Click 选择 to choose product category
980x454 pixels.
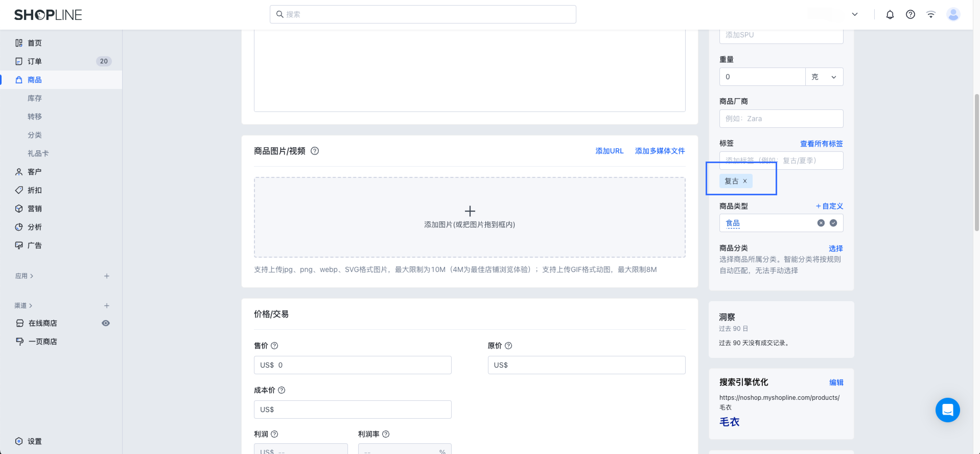pos(836,248)
